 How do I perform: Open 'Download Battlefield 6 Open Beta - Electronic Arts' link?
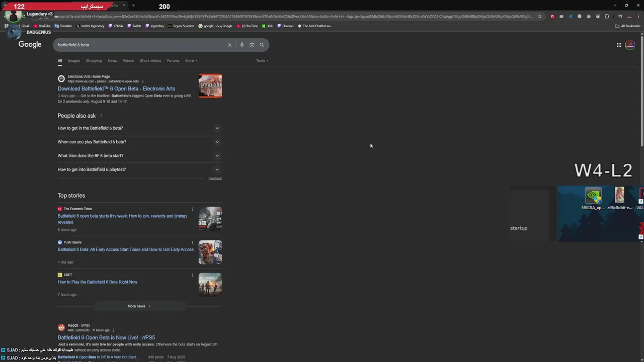[x=116, y=88]
